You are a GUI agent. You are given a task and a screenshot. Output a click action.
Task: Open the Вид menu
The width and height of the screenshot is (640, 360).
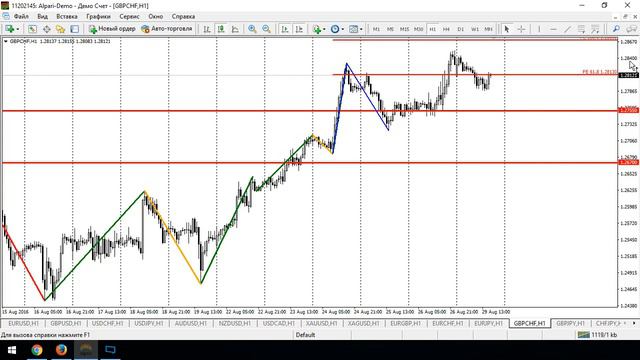(x=42, y=16)
